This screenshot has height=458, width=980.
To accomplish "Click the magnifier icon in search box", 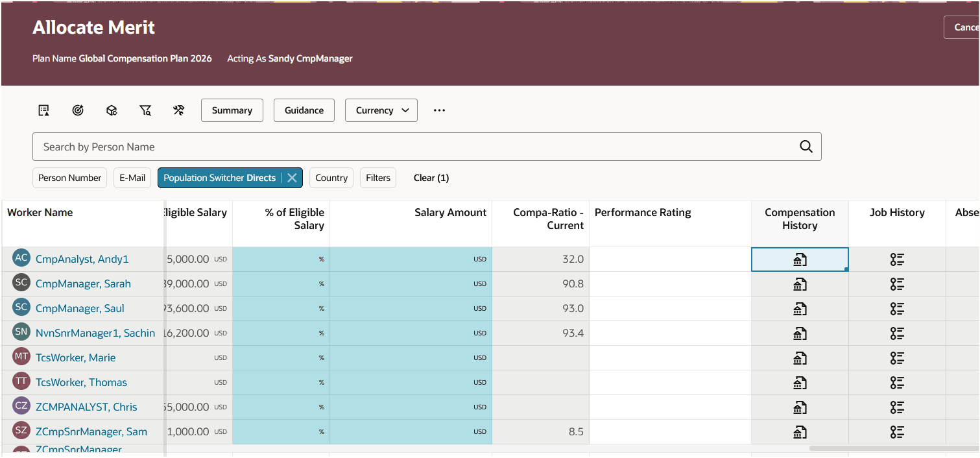I will coord(806,147).
